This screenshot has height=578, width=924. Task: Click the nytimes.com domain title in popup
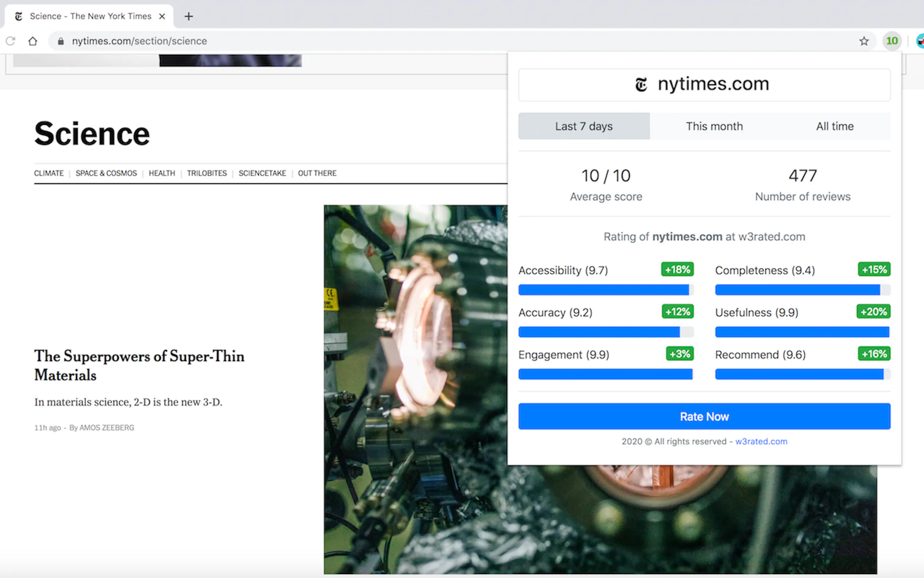[x=713, y=84]
